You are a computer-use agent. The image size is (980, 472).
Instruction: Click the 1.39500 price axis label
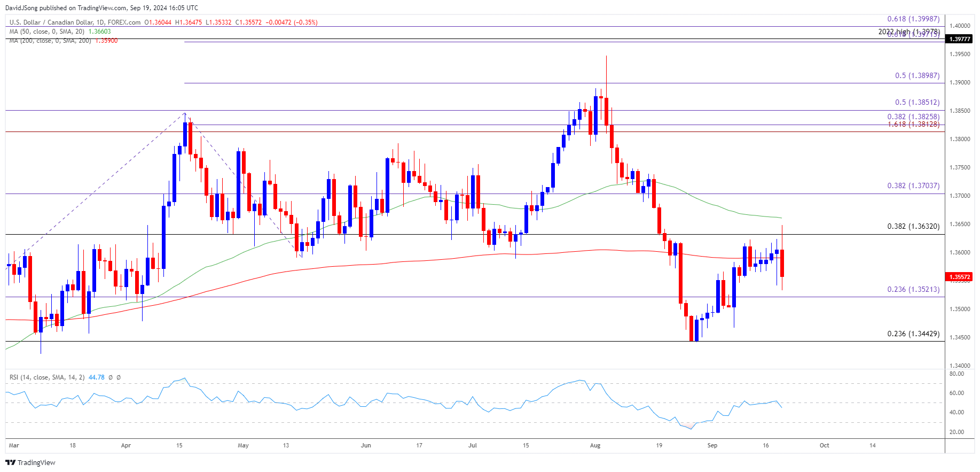[x=960, y=54]
